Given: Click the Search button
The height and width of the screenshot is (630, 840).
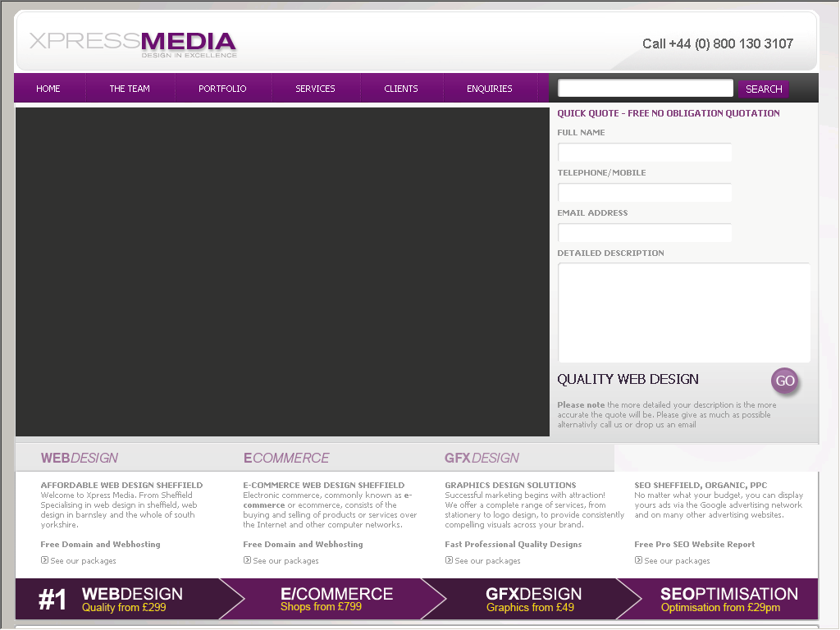Looking at the screenshot, I should (x=764, y=89).
